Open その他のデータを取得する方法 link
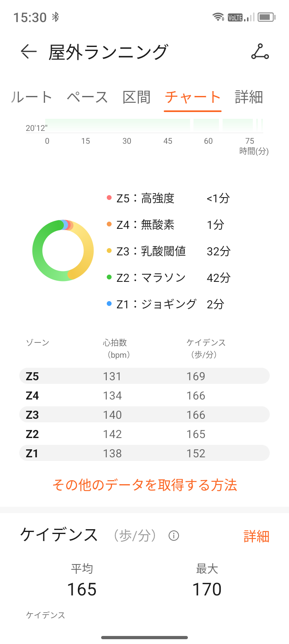289x644 pixels. tap(144, 485)
